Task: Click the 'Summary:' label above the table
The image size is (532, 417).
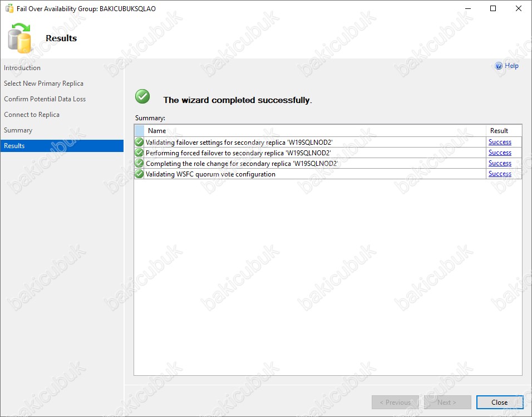Action: [150, 118]
